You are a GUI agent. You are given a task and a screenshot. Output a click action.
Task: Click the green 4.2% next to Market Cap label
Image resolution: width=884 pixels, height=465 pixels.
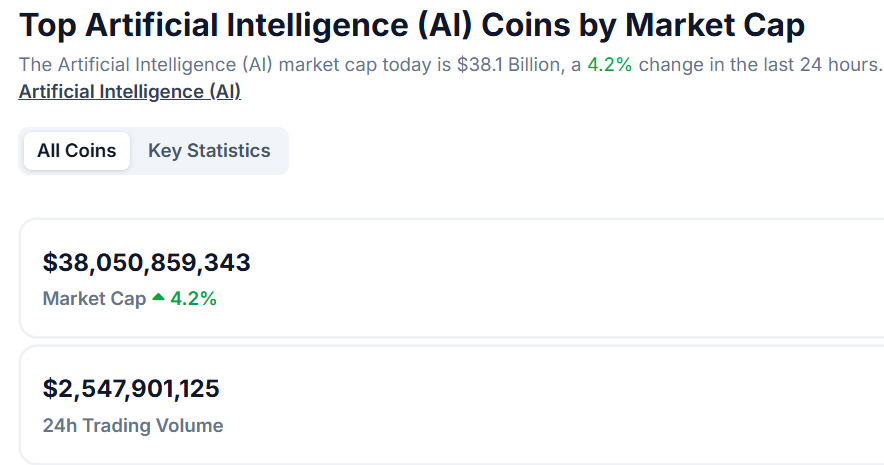pyautogui.click(x=194, y=298)
